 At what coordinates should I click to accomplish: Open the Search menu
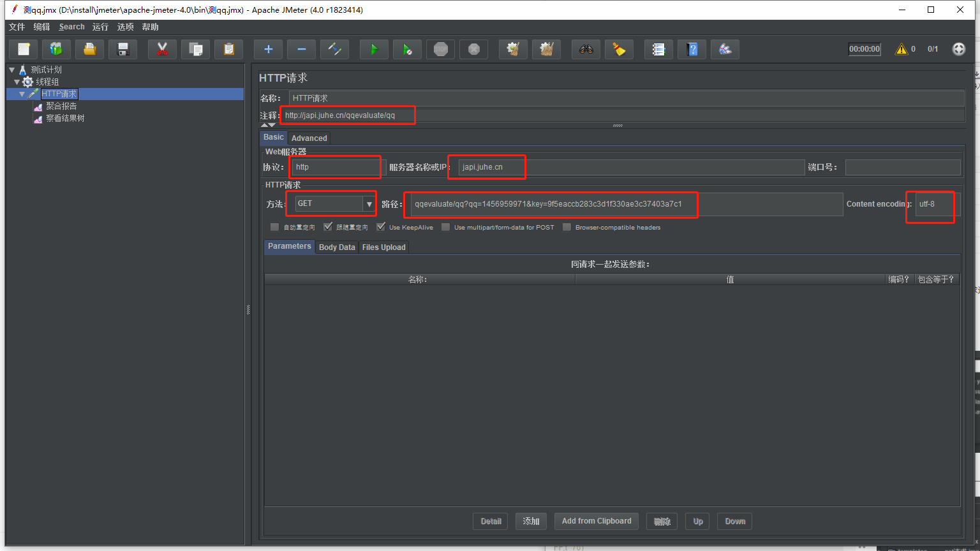[71, 27]
